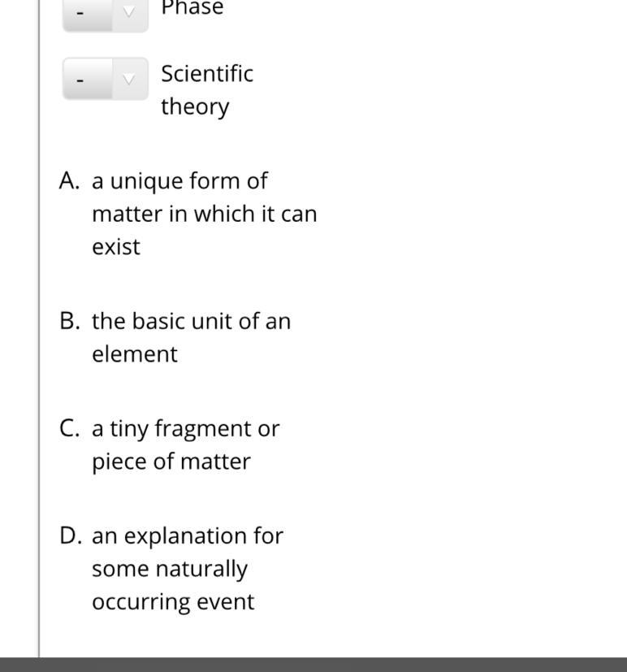Click the chevron arrow beside Phase
Viewport: 627px width, 672px height.
tap(129, 12)
